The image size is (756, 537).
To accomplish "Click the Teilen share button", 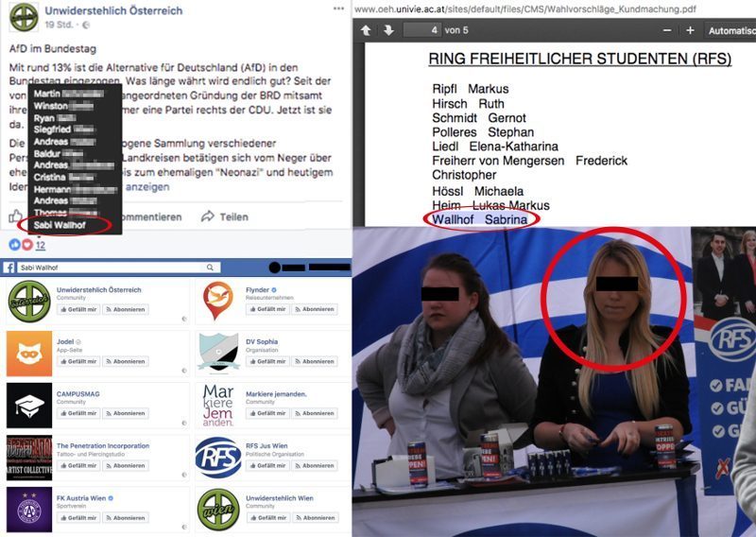I will [225, 217].
